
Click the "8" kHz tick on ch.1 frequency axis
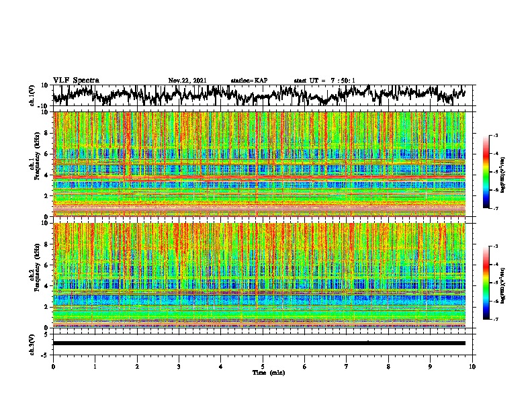click(48, 133)
